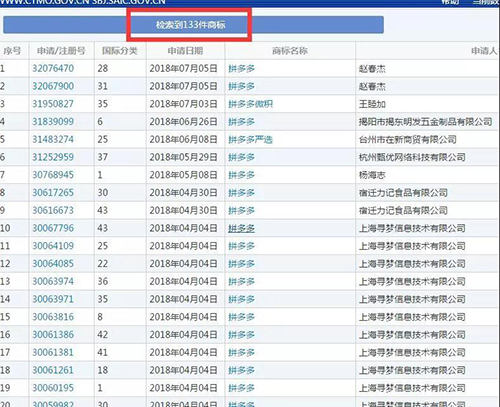500x407 pixels.
Task: Open trademark 拼多多微积 in row 3
Action: pos(250,104)
